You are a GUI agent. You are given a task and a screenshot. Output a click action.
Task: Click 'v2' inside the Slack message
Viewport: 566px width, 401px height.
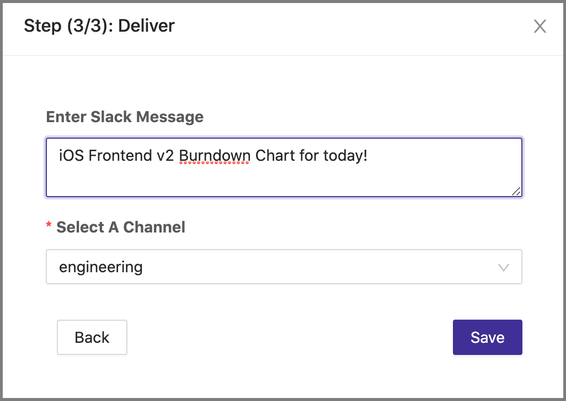165,156
